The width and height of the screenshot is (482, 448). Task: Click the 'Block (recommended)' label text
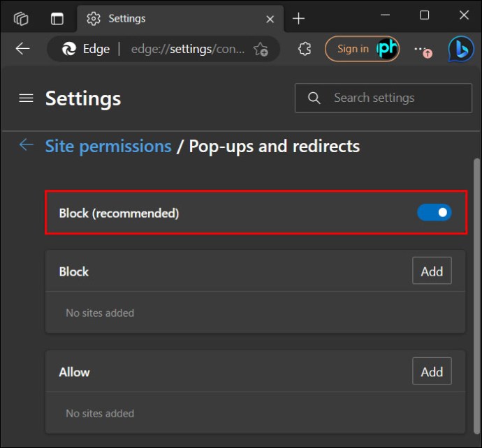(x=119, y=213)
